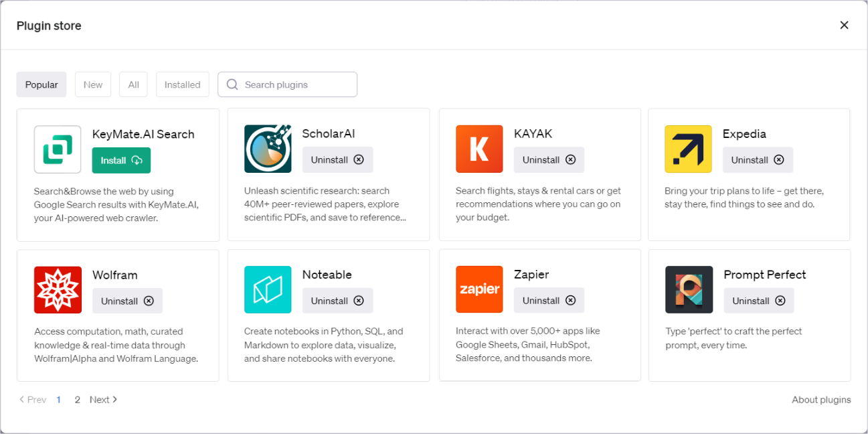Click the search magnifier icon

[232, 84]
